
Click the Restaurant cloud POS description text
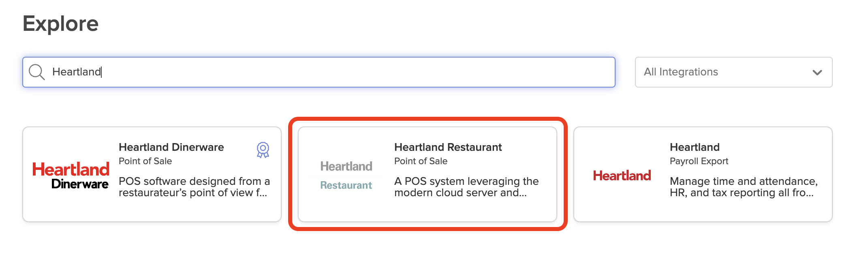pos(466,187)
